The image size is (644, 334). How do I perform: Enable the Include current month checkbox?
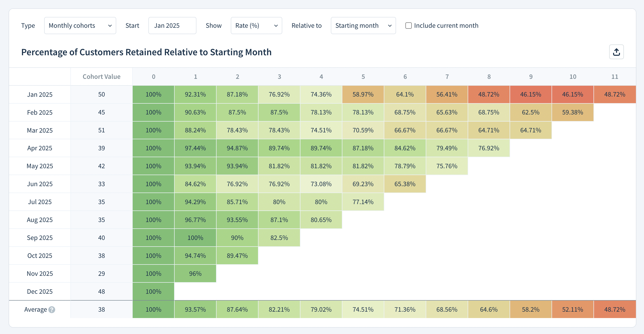coord(409,25)
